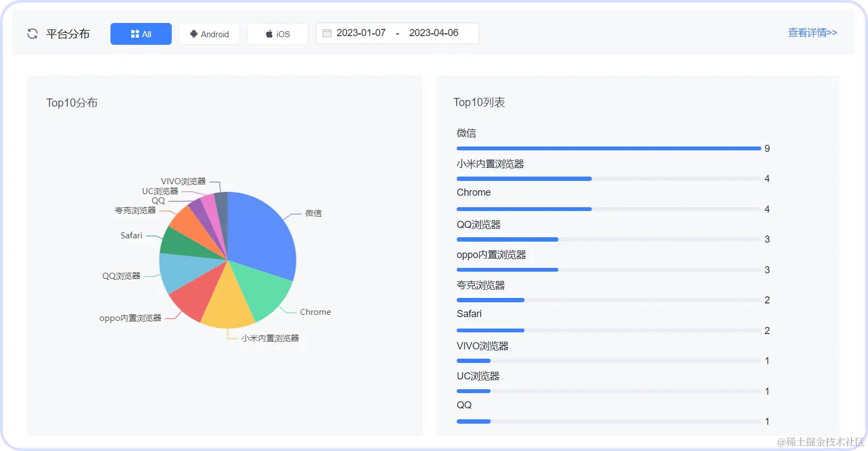Click the Top10分布 panel heading
The image size is (868, 451).
[x=72, y=103]
